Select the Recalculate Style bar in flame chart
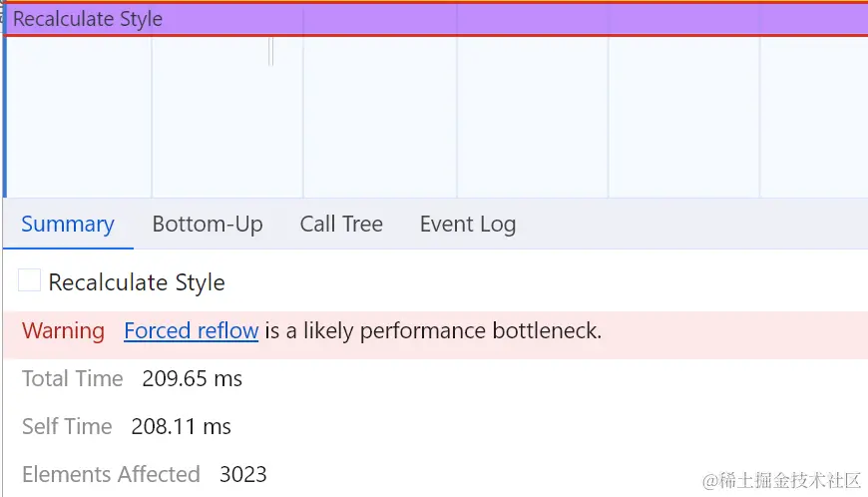 coord(435,19)
